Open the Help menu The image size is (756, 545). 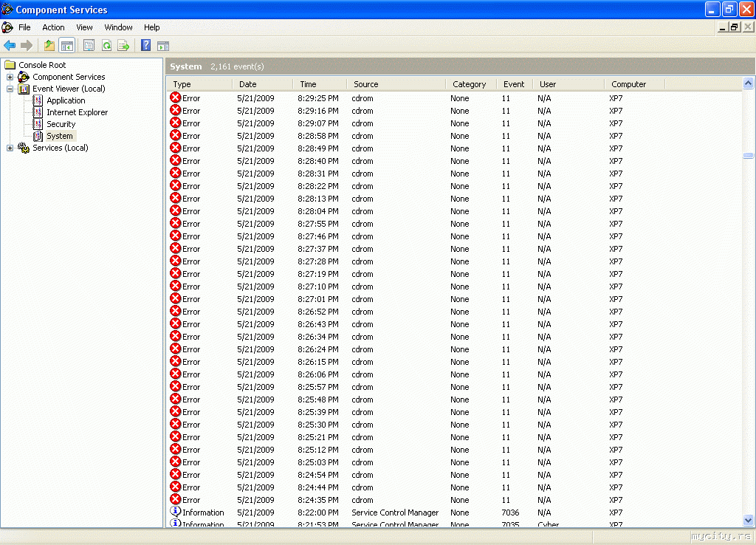tap(151, 27)
